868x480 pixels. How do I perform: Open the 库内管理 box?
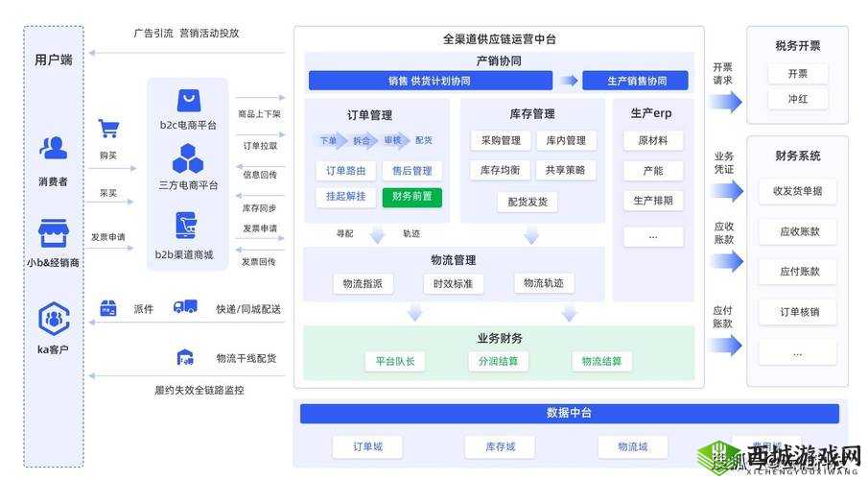tap(566, 141)
